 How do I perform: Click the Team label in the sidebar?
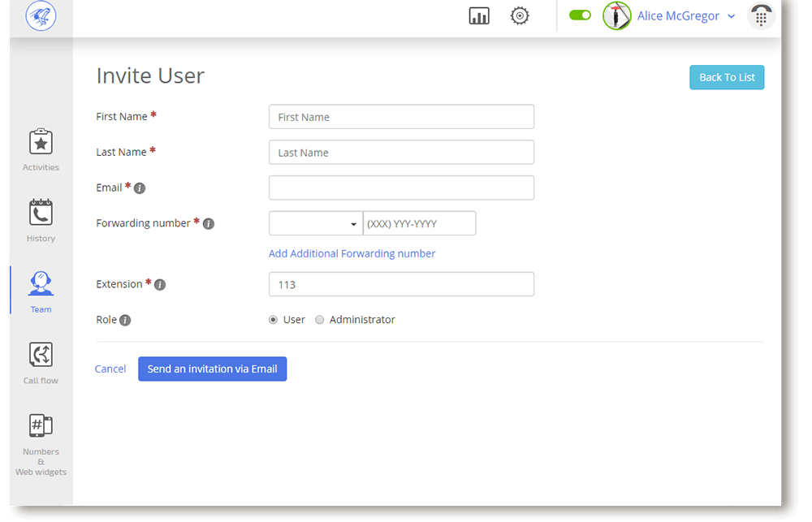(x=41, y=309)
